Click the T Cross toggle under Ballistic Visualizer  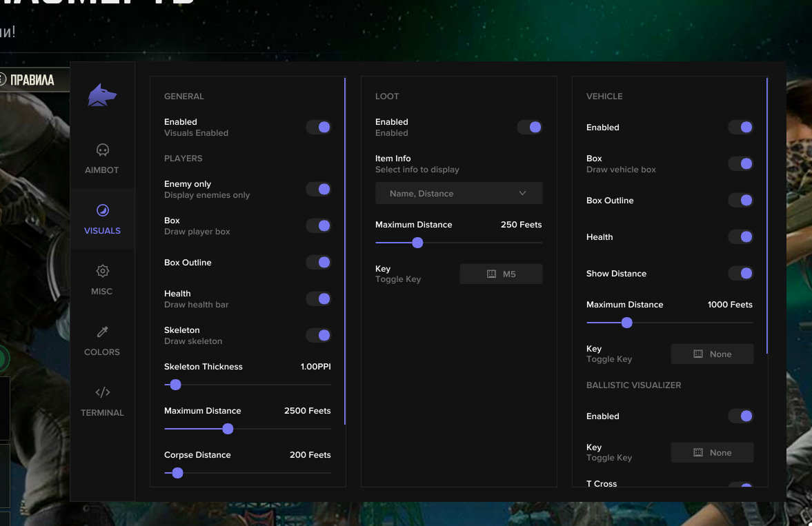tap(740, 485)
